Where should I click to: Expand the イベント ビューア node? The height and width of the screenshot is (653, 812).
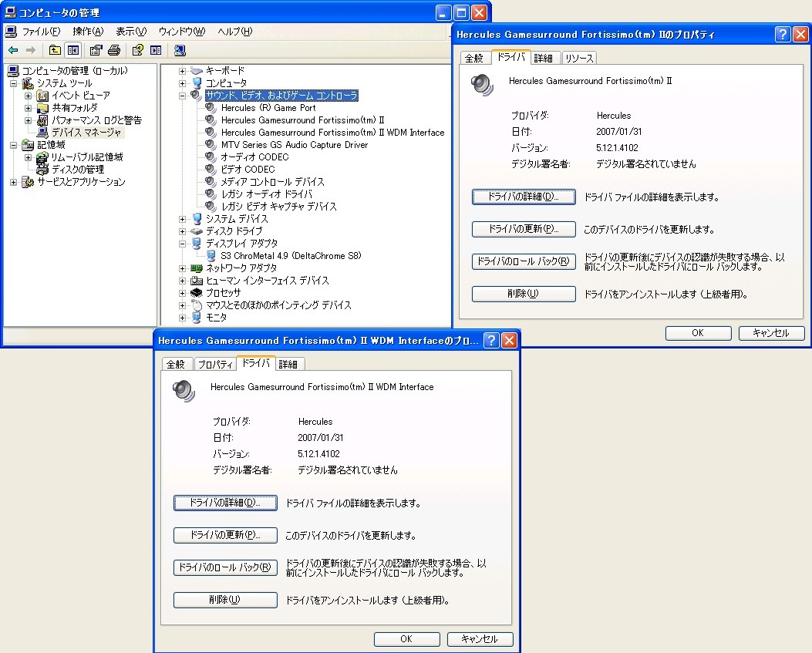click(29, 96)
